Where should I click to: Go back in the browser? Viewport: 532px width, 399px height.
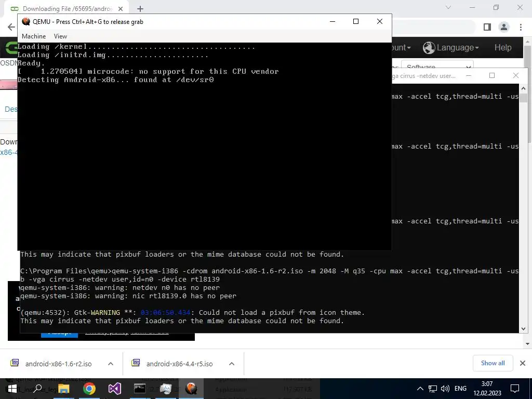click(x=11, y=27)
